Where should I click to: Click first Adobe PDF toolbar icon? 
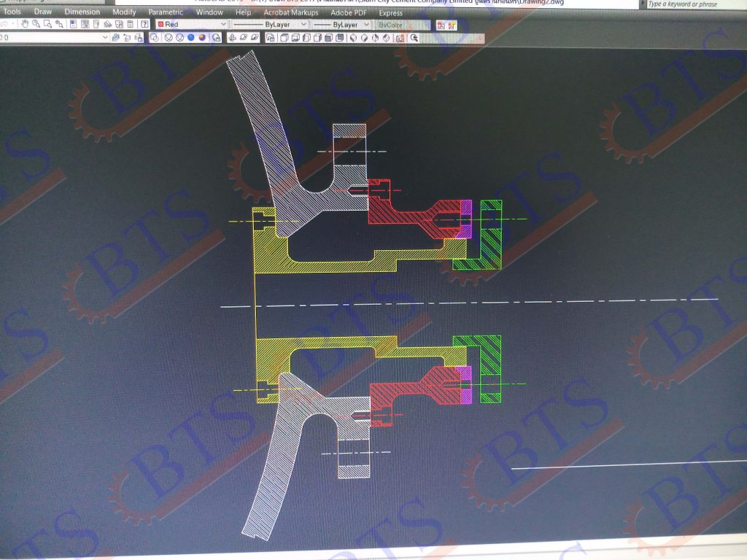click(441, 25)
